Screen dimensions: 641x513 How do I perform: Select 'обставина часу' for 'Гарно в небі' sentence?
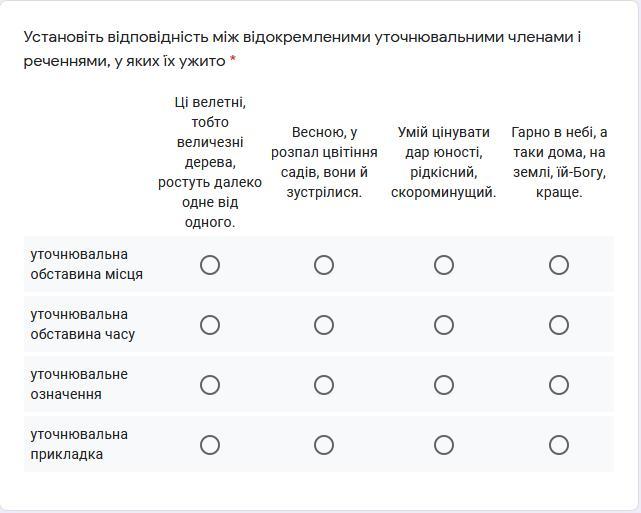click(558, 325)
